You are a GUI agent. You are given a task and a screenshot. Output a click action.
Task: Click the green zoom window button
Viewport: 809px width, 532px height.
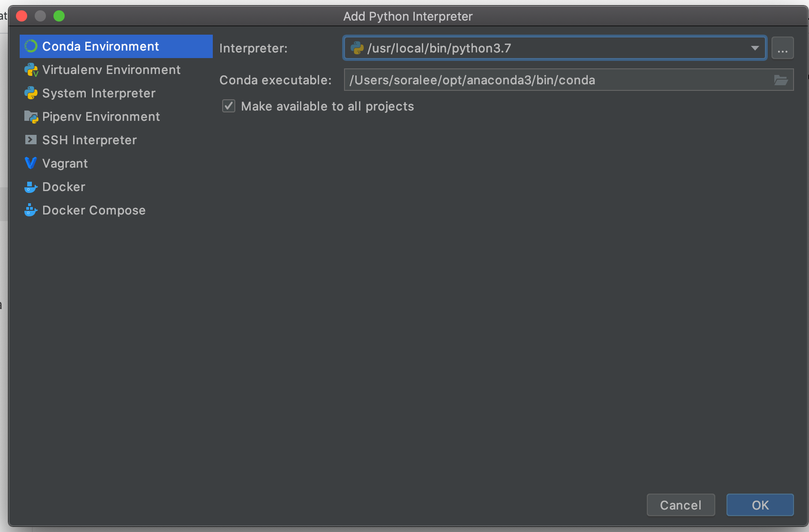(x=59, y=16)
